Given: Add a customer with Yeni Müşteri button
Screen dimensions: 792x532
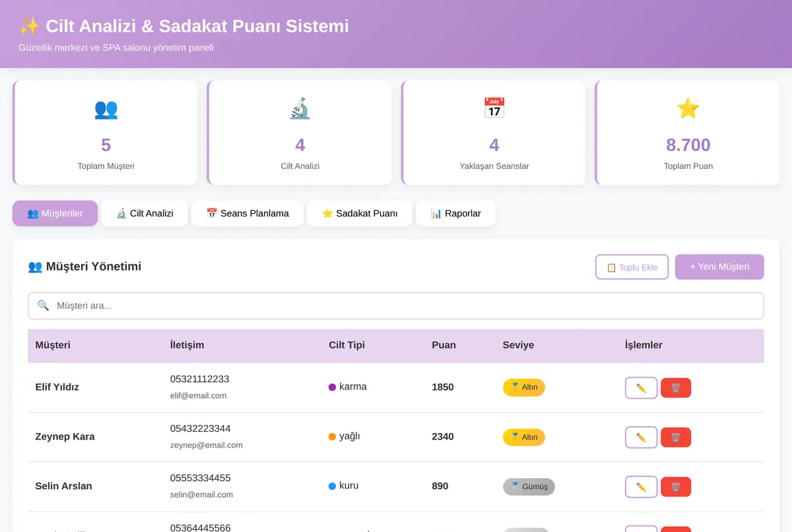Looking at the screenshot, I should point(719,267).
